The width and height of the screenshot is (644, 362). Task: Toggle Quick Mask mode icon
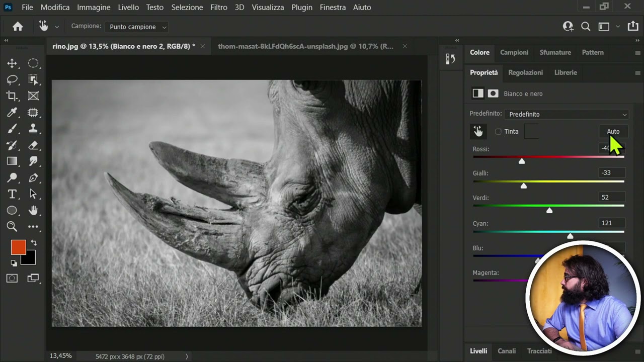point(12,278)
